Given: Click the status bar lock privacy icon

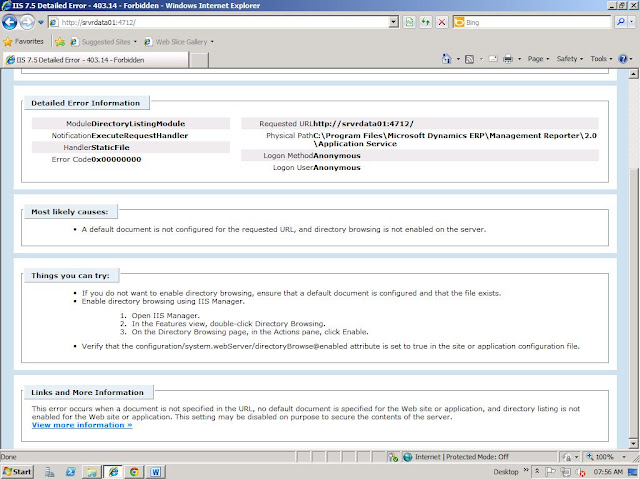Looking at the screenshot, I should click(x=567, y=457).
